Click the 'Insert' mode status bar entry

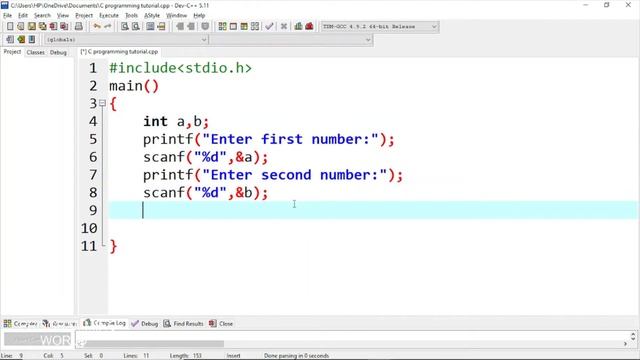pos(233,356)
